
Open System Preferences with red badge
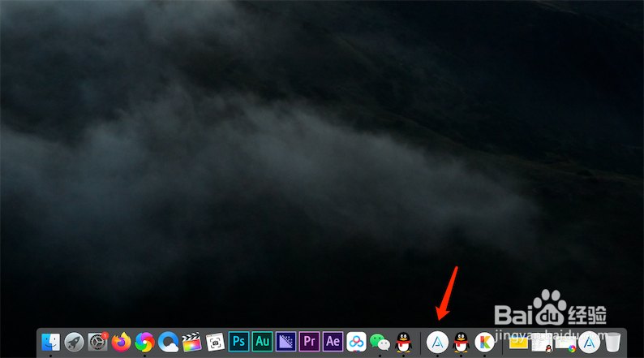point(98,342)
